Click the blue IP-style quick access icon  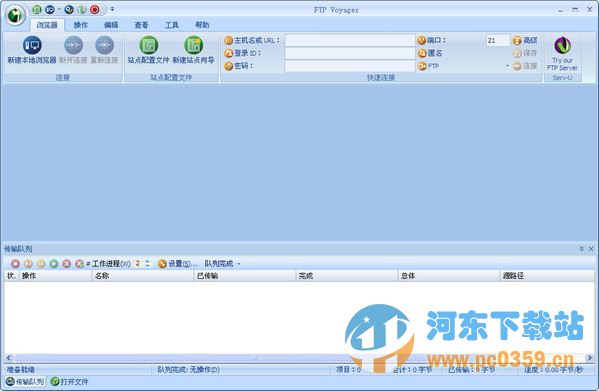coord(50,9)
